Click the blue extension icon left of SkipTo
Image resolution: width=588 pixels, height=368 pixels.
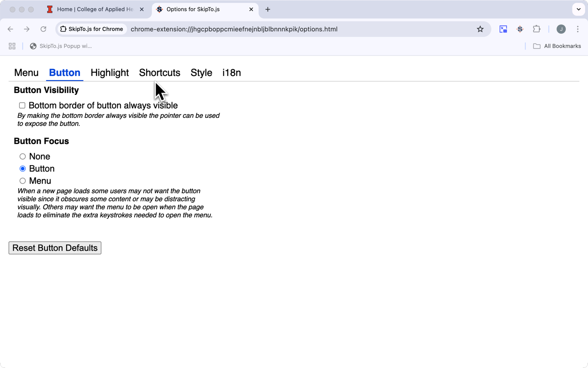coord(503,29)
